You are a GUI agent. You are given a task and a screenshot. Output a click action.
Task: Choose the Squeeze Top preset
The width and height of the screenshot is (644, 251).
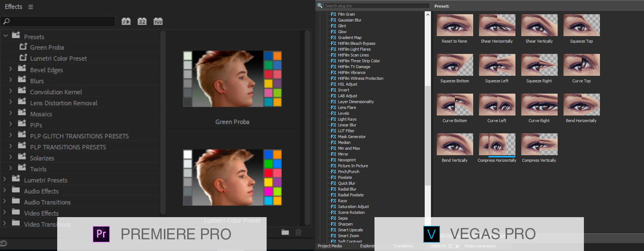click(x=581, y=25)
